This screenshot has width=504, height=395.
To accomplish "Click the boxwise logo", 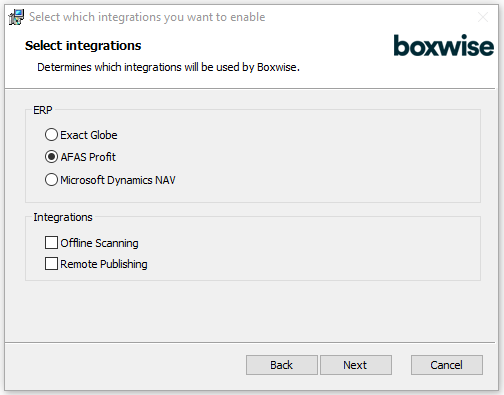I will click(x=443, y=45).
